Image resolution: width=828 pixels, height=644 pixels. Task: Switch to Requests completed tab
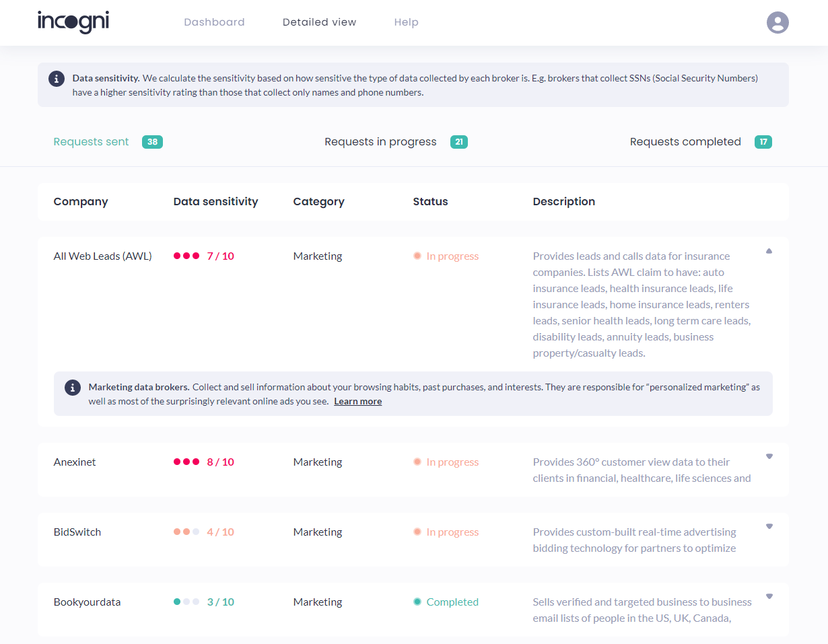click(685, 142)
